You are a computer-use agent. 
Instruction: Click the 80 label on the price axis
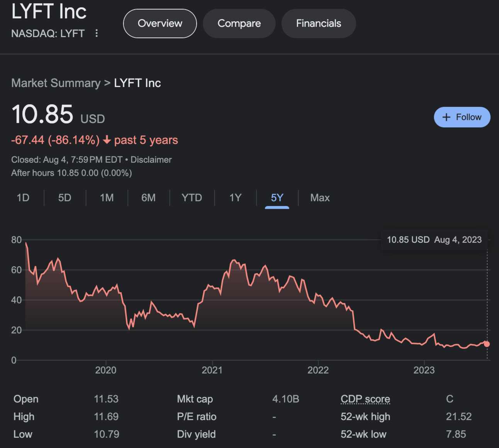17,240
